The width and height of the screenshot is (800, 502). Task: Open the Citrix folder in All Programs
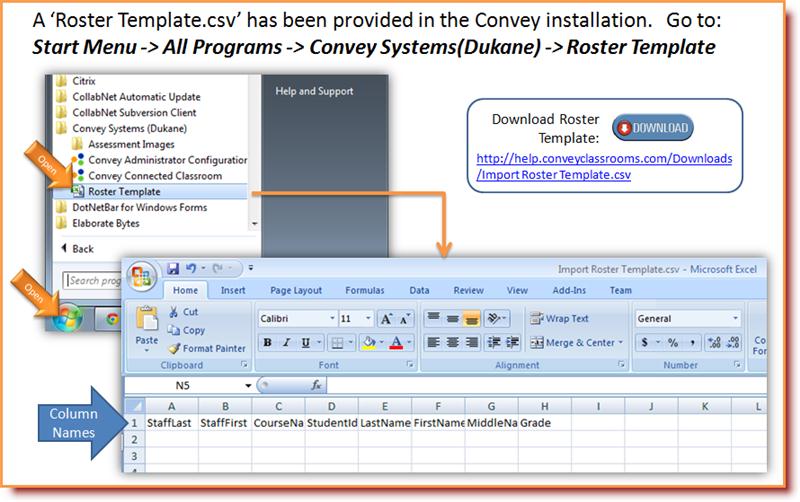84,81
